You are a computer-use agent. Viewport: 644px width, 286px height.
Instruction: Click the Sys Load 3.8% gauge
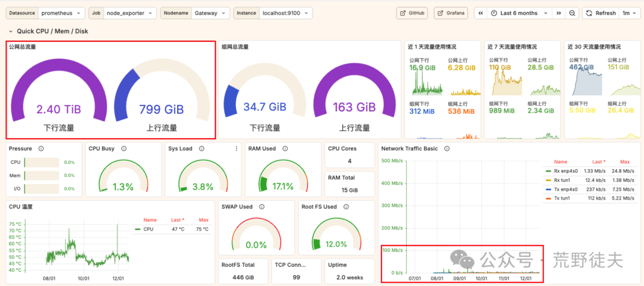(203, 176)
